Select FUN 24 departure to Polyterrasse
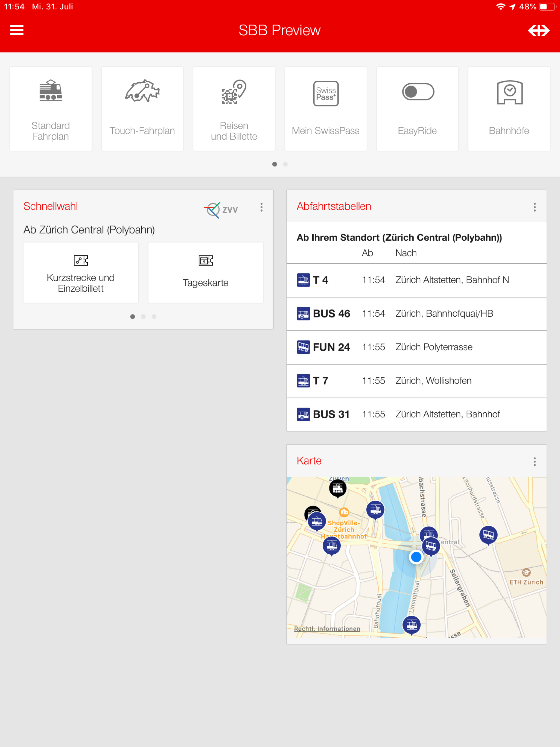Image resolution: width=560 pixels, height=747 pixels. pyautogui.click(x=416, y=347)
